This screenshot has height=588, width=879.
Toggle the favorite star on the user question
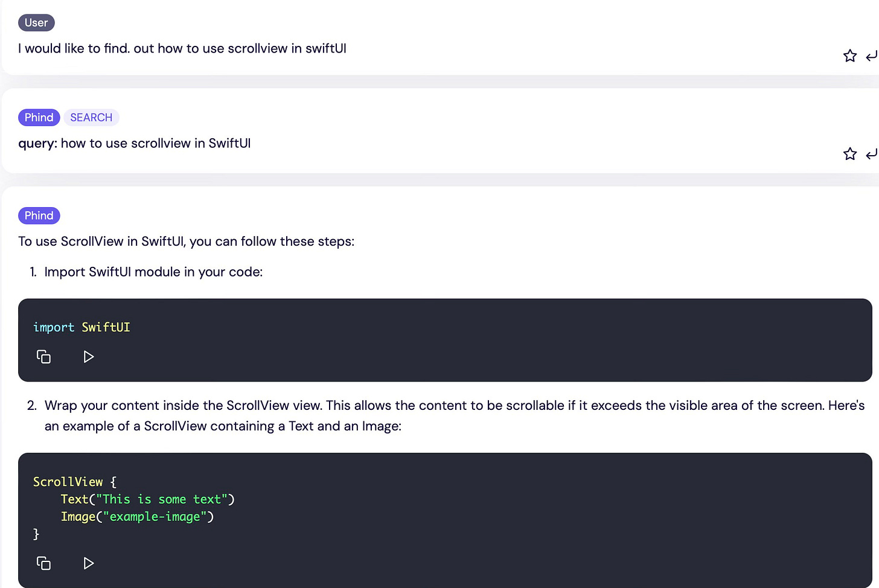[849, 56]
